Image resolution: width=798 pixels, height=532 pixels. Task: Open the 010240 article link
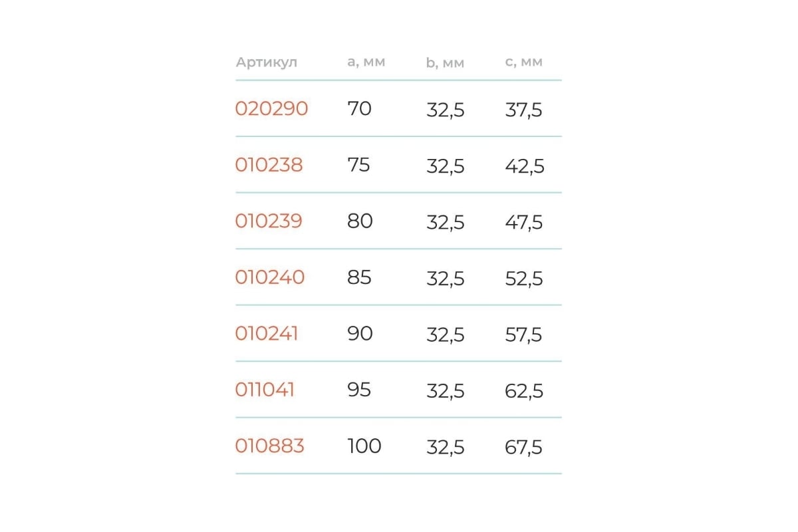pyautogui.click(x=269, y=277)
